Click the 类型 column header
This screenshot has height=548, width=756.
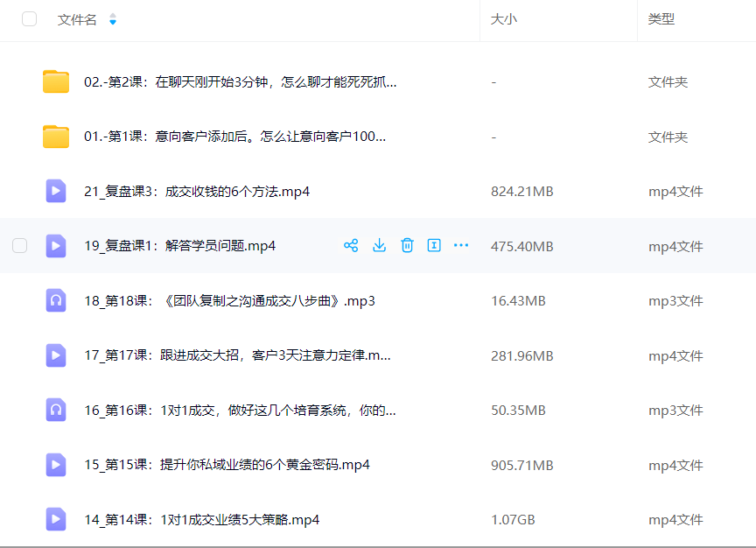point(661,19)
